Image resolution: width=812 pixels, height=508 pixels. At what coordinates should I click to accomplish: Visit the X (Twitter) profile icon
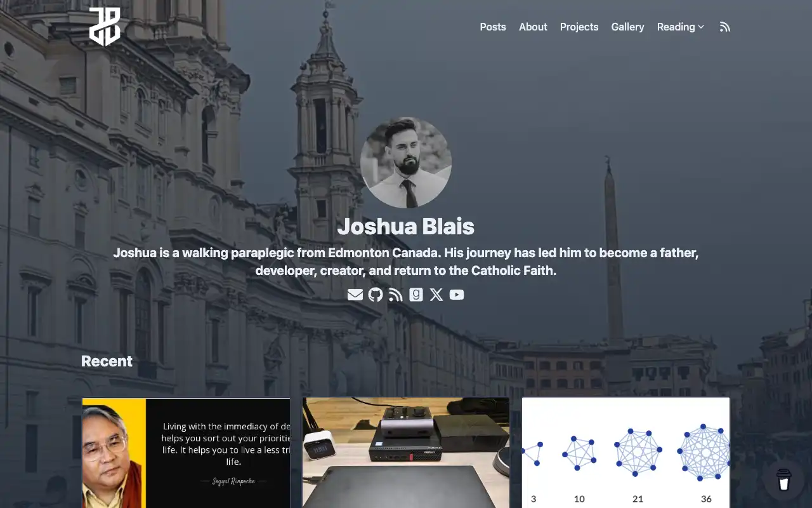tap(436, 295)
